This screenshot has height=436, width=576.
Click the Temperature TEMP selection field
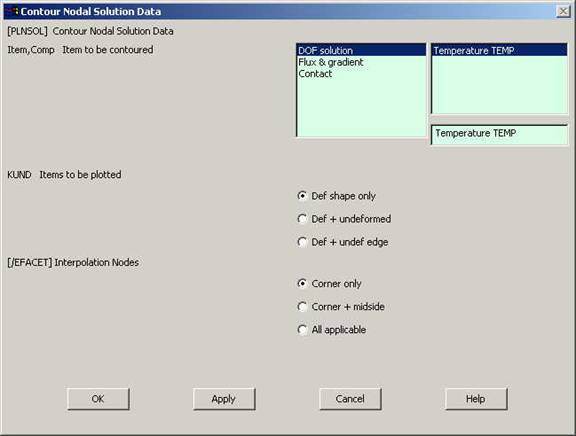coord(499,135)
